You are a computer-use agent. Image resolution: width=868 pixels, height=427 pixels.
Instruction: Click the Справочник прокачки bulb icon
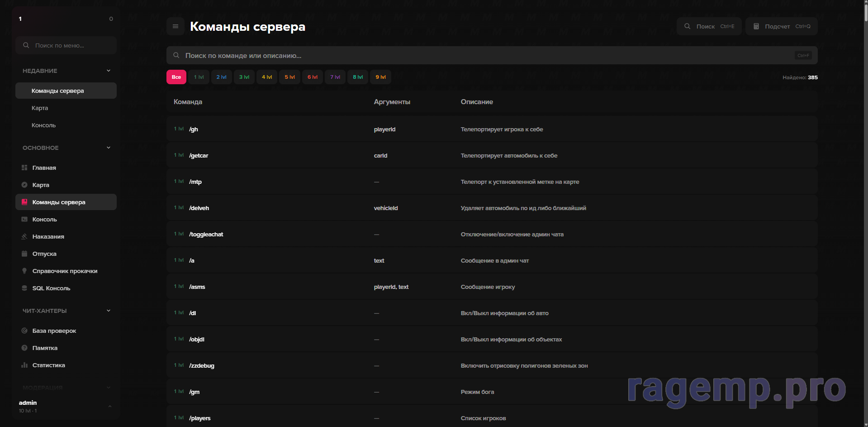[24, 271]
